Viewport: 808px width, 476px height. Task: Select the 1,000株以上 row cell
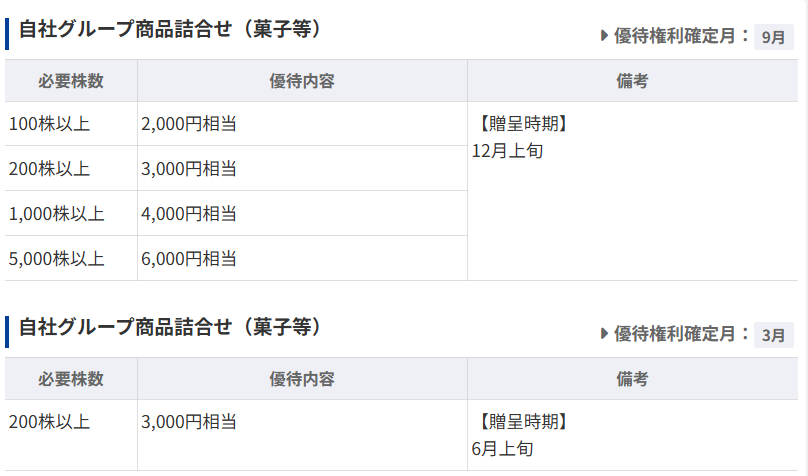click(56, 214)
